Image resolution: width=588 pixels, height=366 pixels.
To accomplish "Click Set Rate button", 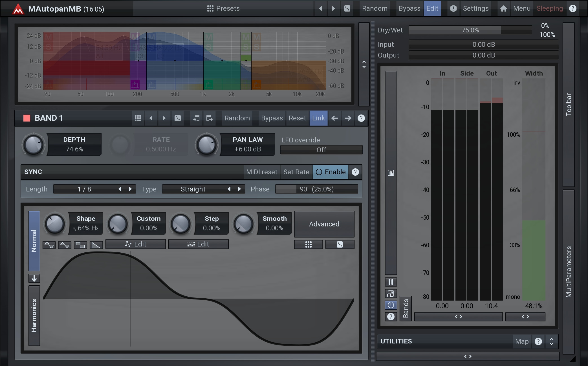I will click(296, 172).
